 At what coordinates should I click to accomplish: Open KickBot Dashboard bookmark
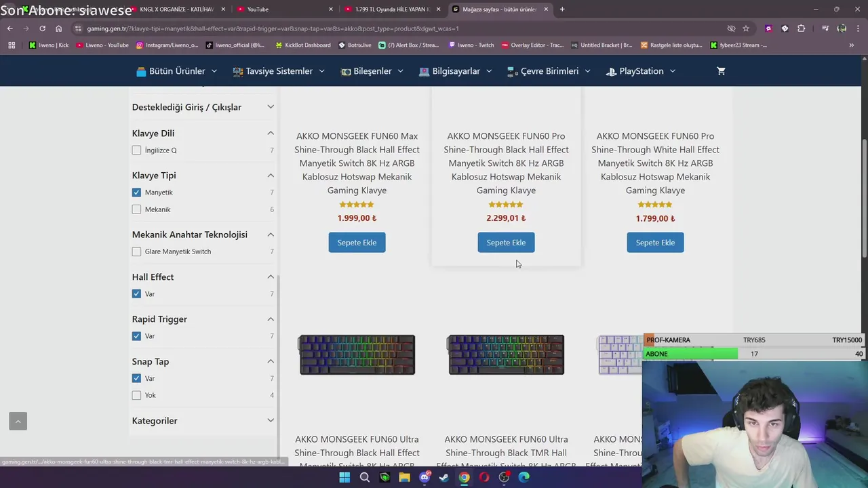[x=303, y=45]
